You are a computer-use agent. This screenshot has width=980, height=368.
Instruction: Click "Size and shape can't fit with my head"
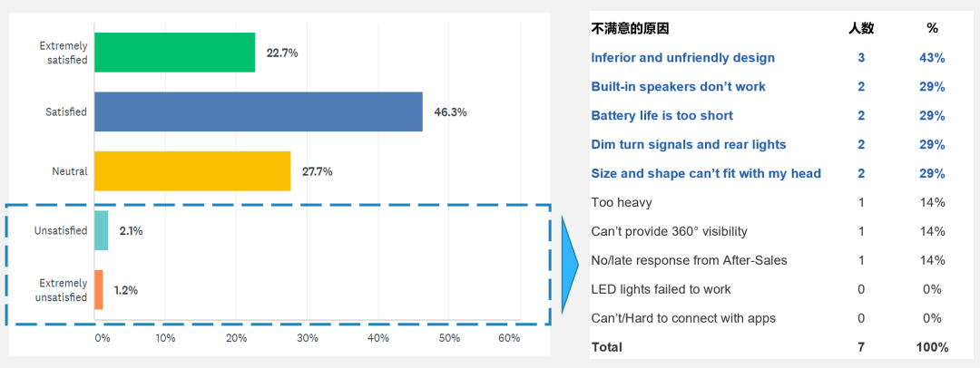click(x=705, y=174)
